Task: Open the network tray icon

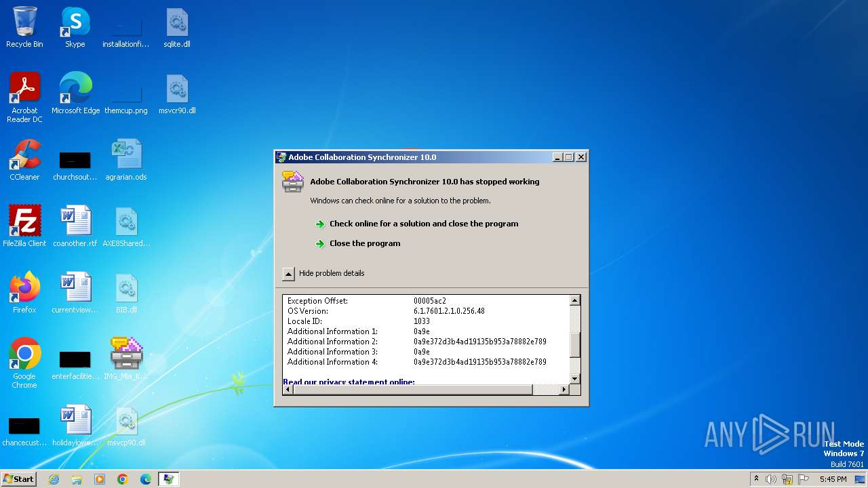Action: point(787,479)
